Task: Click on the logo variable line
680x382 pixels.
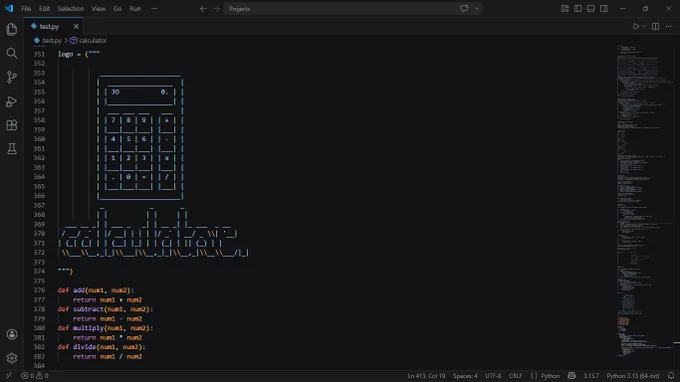Action: point(79,54)
